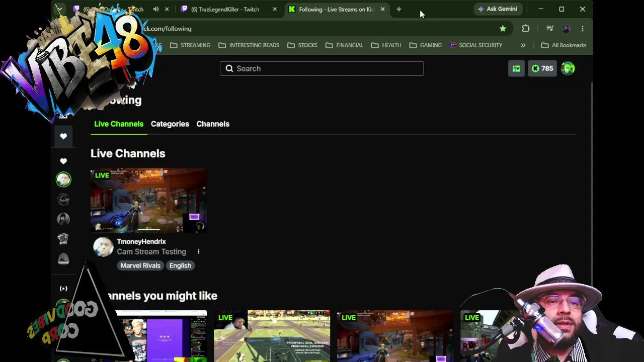Viewport: 644px width, 362px height.
Task: Click the bookmark star in address bar
Action: 503,29
